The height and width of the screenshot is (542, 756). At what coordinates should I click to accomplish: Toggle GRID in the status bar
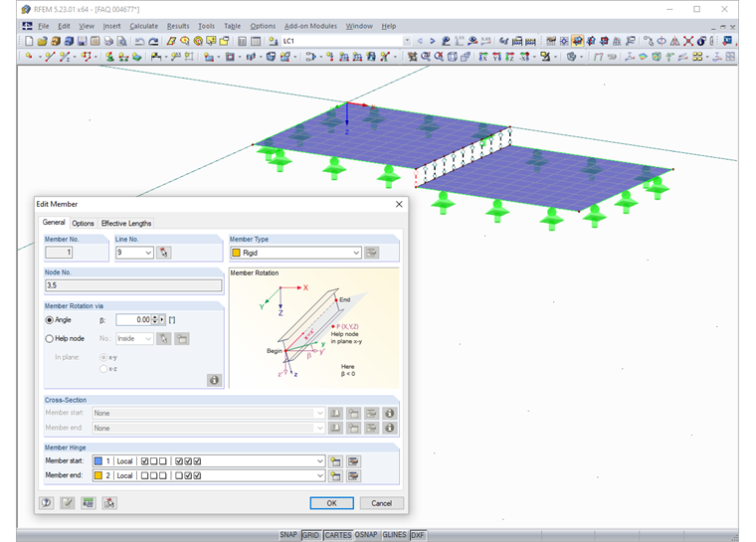coord(310,535)
